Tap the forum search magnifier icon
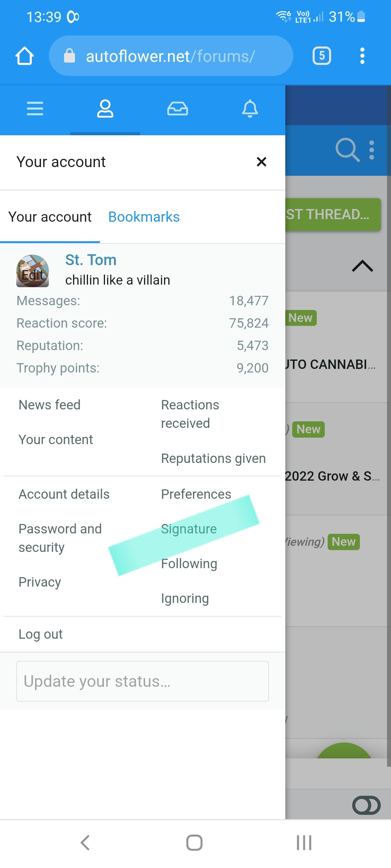This screenshot has height=868, width=391. (347, 150)
